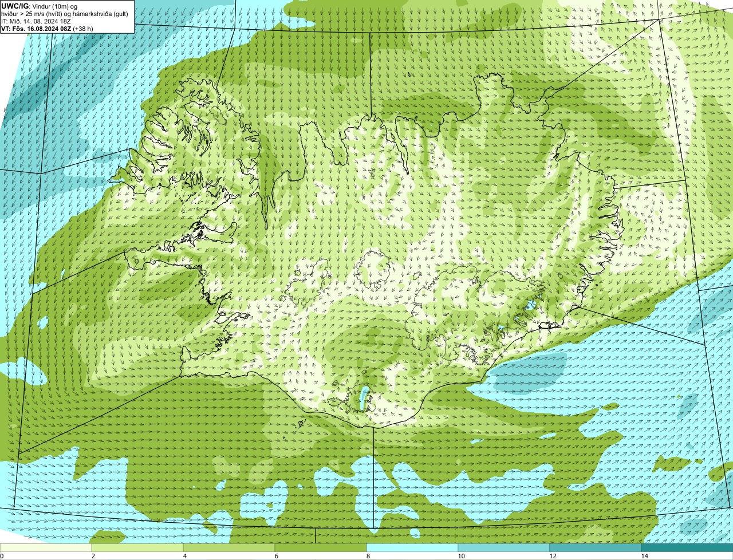Viewport: 733px width, 560px height.
Task: Click legend scale label "4"
Action: [184, 556]
